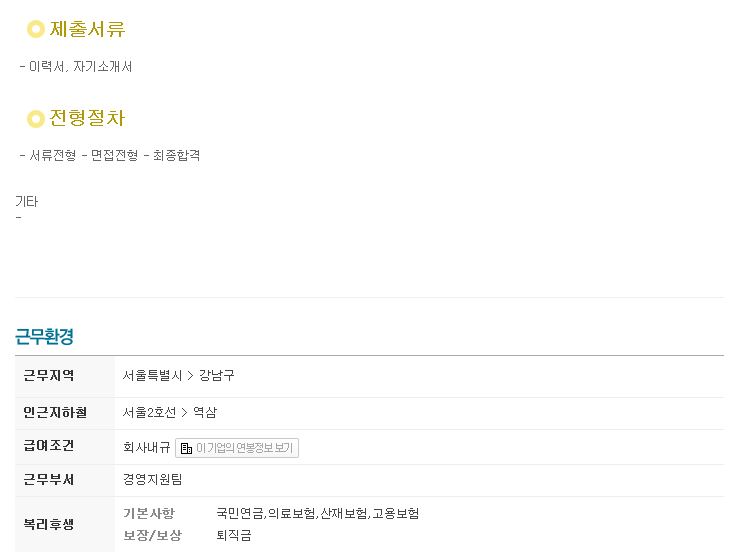Click 서울특별시 in the work location
Screen dimensions: 732x552
(152, 375)
